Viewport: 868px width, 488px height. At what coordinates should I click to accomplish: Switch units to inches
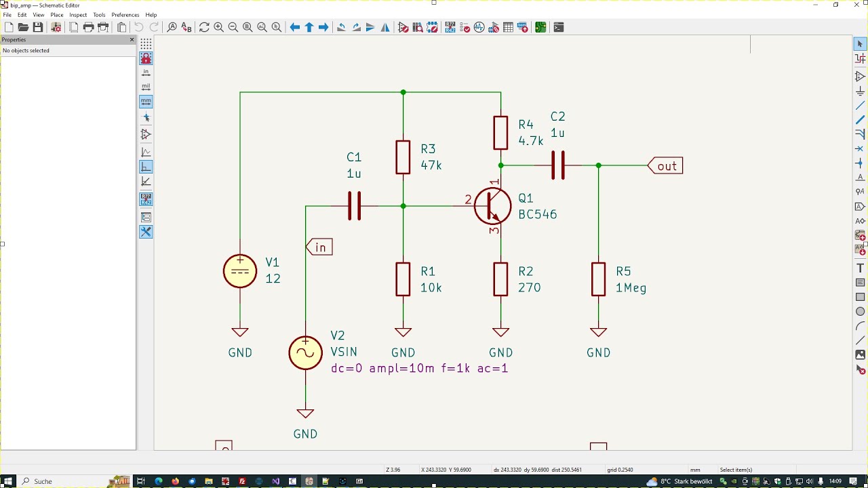[146, 72]
